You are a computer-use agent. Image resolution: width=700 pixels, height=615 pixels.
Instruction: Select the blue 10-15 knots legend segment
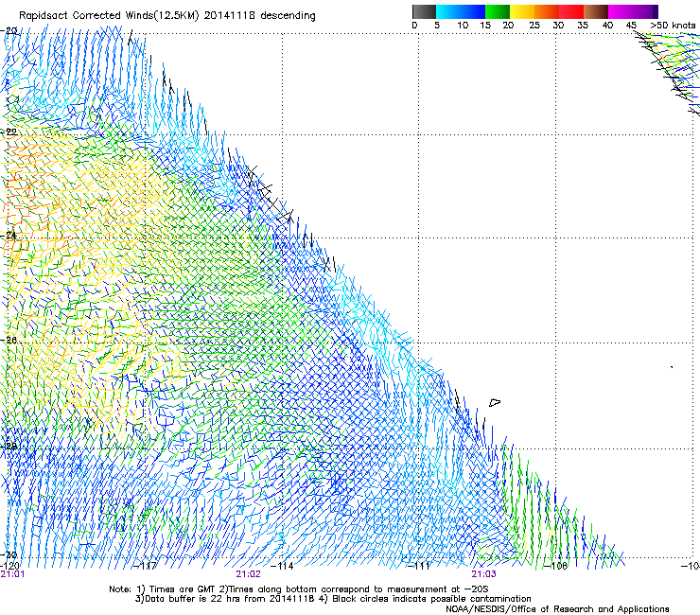(473, 11)
